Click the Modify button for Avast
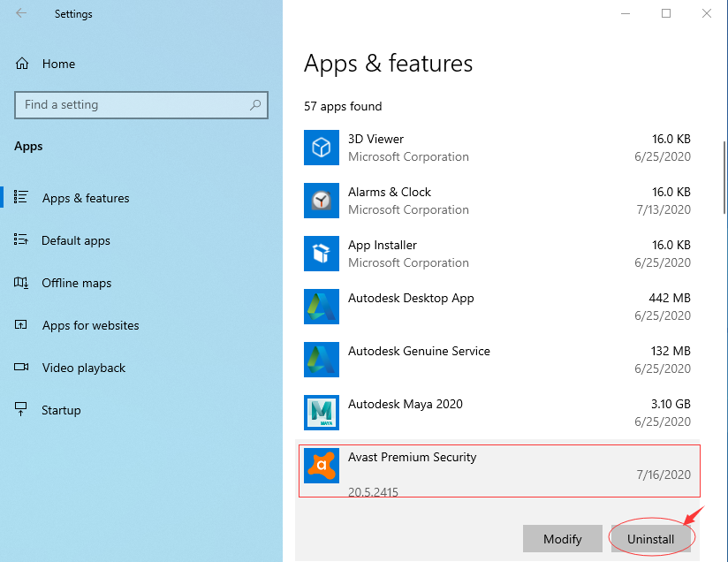Image resolution: width=728 pixels, height=562 pixels. click(563, 539)
